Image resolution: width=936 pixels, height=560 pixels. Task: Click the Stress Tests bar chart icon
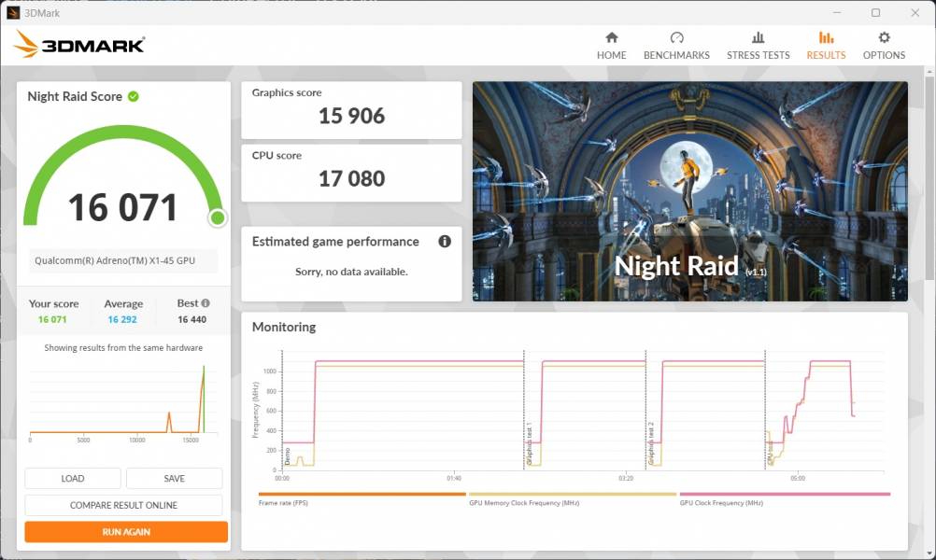pos(759,37)
